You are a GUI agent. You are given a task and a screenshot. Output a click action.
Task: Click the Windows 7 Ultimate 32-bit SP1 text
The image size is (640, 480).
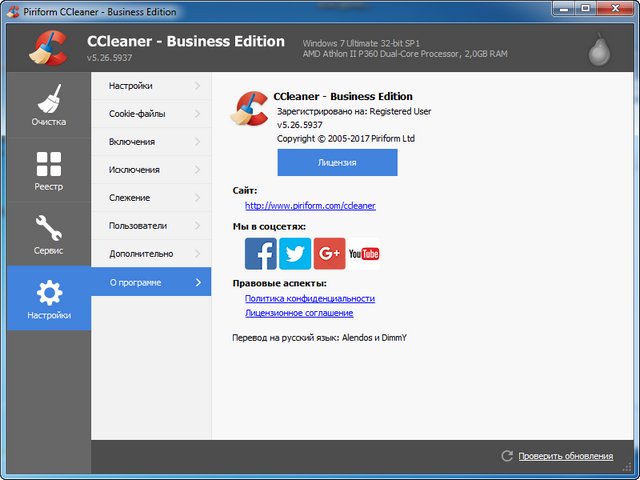point(361,43)
